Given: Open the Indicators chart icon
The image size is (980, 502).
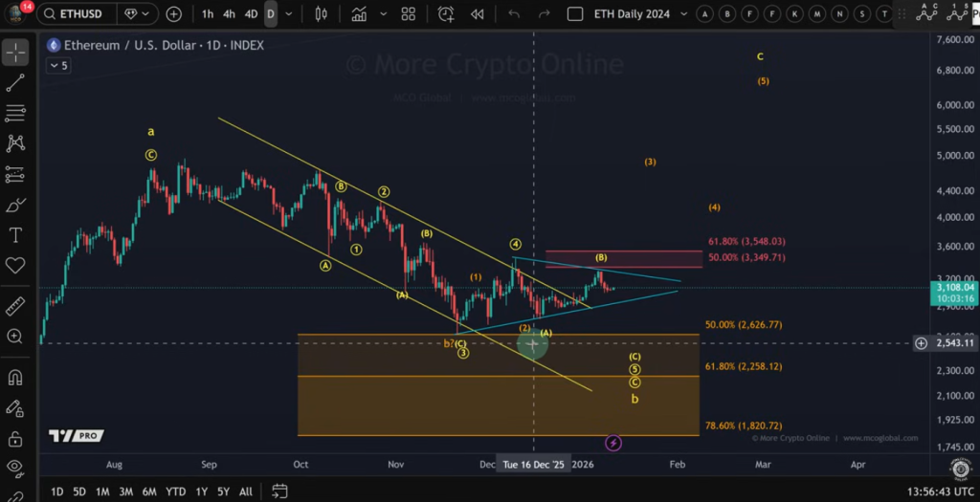Looking at the screenshot, I should pos(359,14).
